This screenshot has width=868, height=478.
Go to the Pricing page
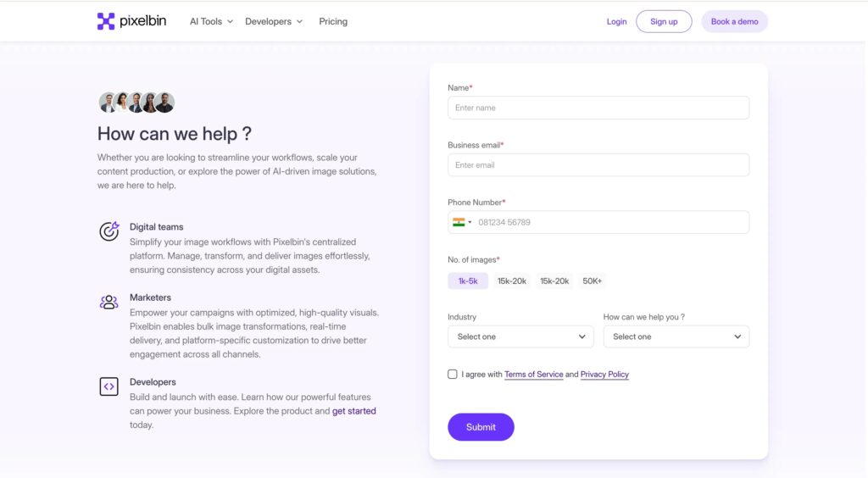point(333,21)
